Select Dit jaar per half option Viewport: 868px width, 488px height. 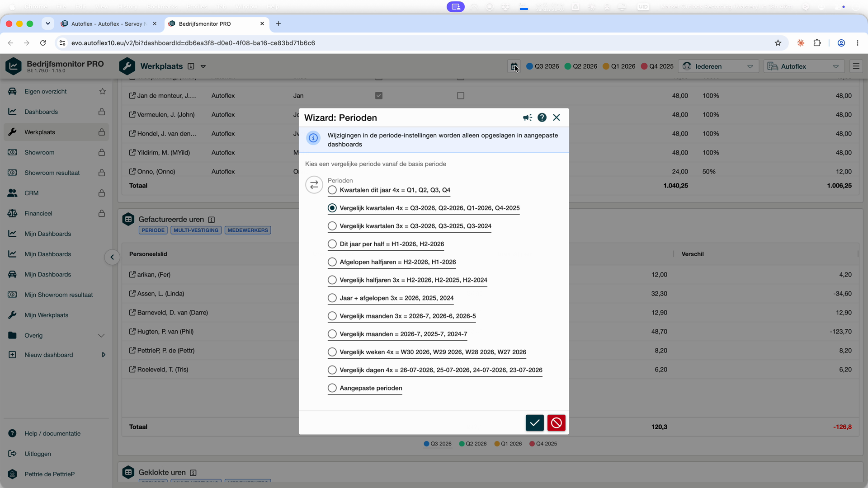click(x=332, y=244)
